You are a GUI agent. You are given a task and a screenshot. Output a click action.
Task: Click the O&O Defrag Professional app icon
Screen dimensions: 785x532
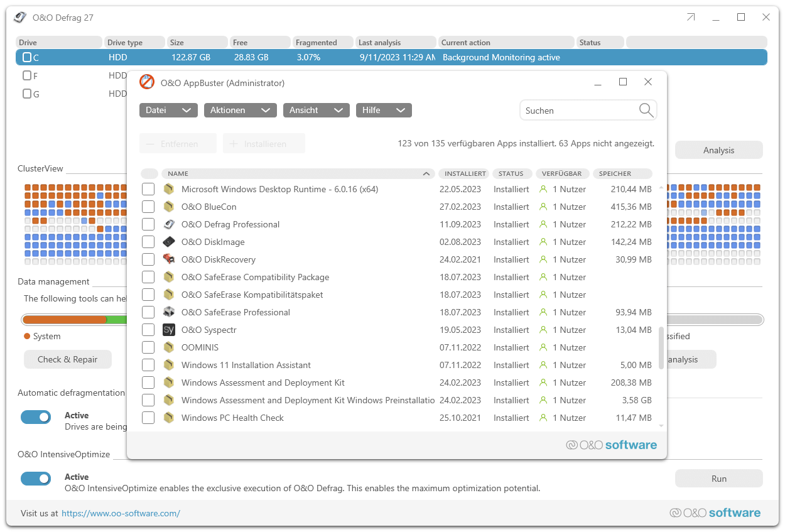point(168,224)
